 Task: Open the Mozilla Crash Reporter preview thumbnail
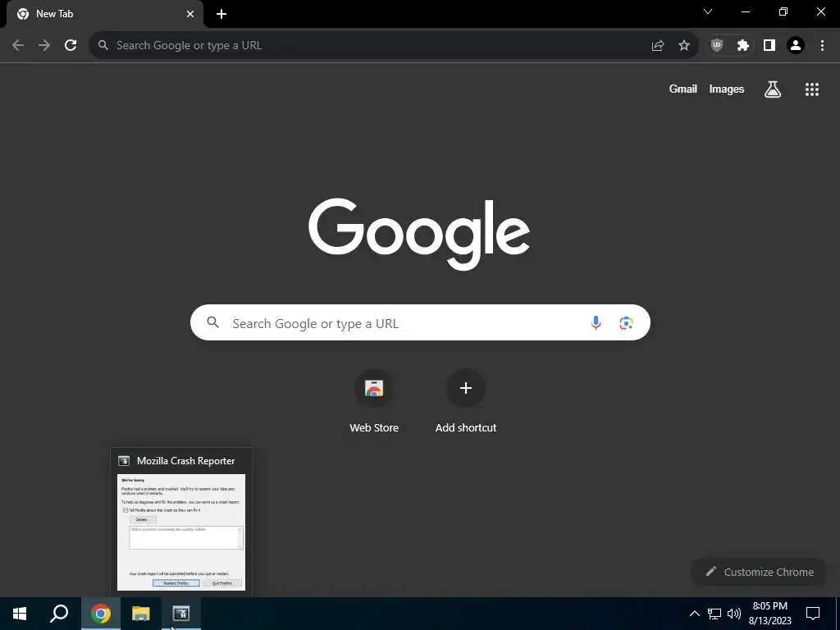click(x=181, y=532)
